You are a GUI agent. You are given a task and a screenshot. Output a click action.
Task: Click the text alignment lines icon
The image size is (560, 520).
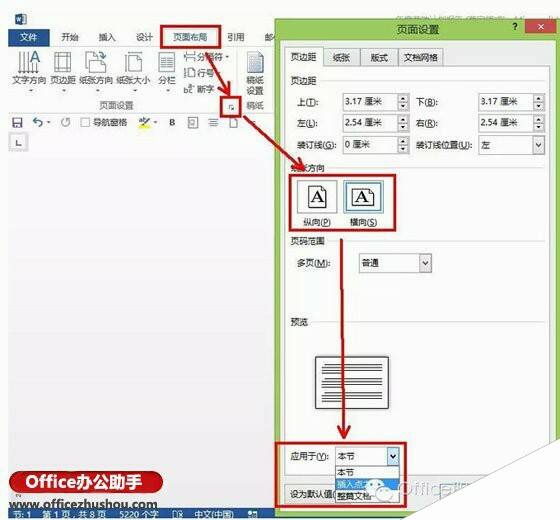click(213, 122)
